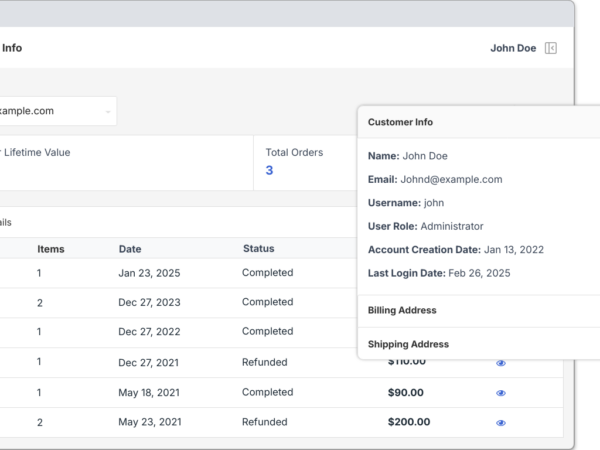Click the Customer Info panel header

(479, 122)
